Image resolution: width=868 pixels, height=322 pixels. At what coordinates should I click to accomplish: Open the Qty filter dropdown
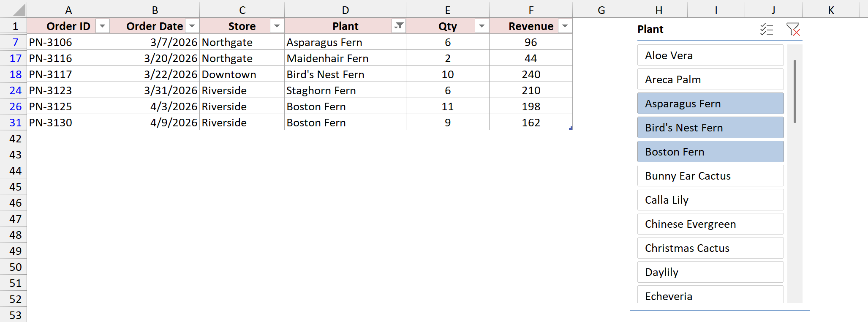pos(482,26)
